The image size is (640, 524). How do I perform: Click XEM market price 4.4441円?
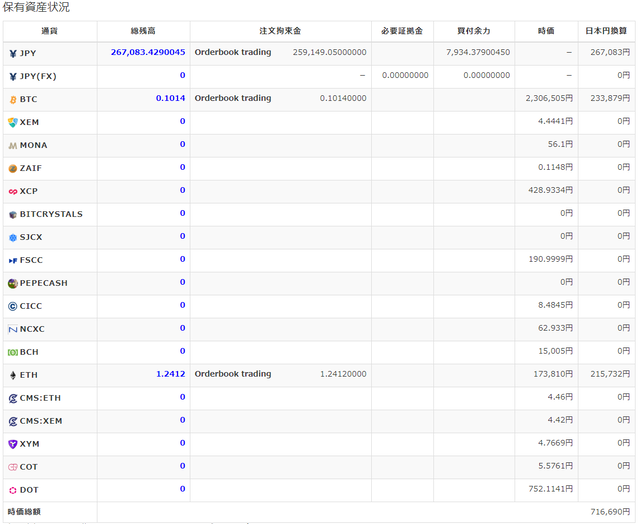[x=555, y=121]
